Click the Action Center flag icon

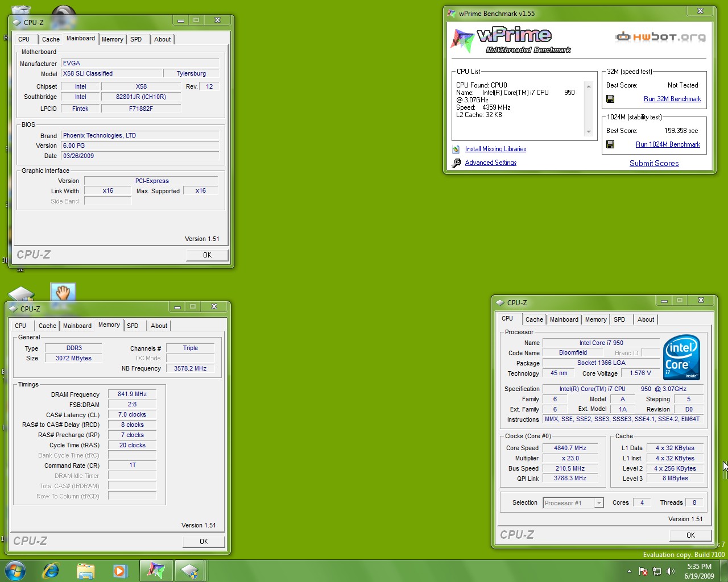click(x=643, y=571)
